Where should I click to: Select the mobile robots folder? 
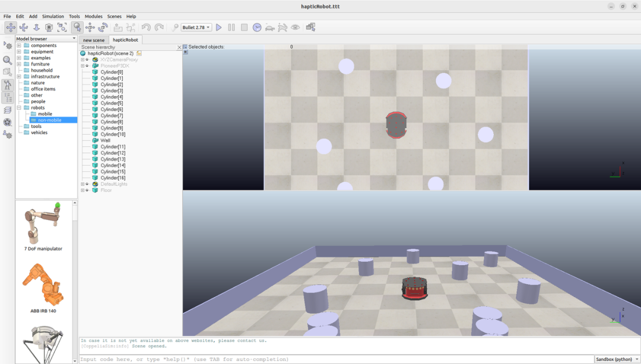[x=45, y=114]
